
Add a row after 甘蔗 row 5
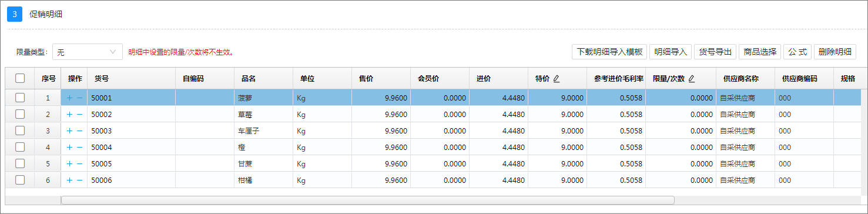click(69, 164)
